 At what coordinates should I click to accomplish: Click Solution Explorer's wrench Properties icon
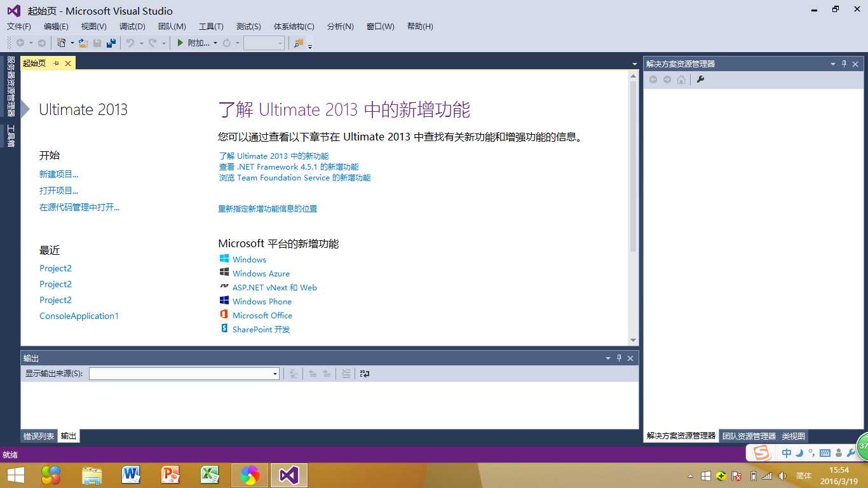(x=700, y=79)
